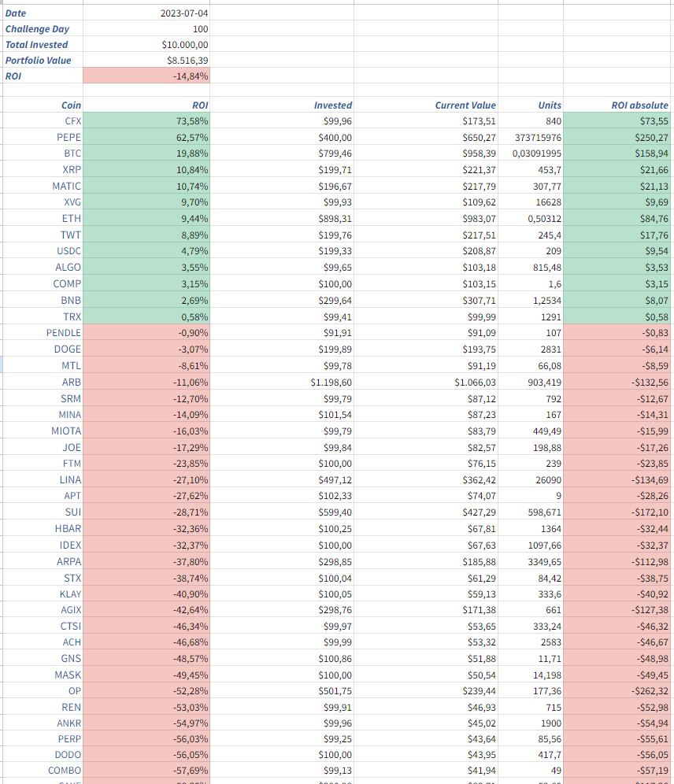This screenshot has height=784, width=674.
Task: Click the PENDLE coin cell
Action: pyautogui.click(x=43, y=332)
